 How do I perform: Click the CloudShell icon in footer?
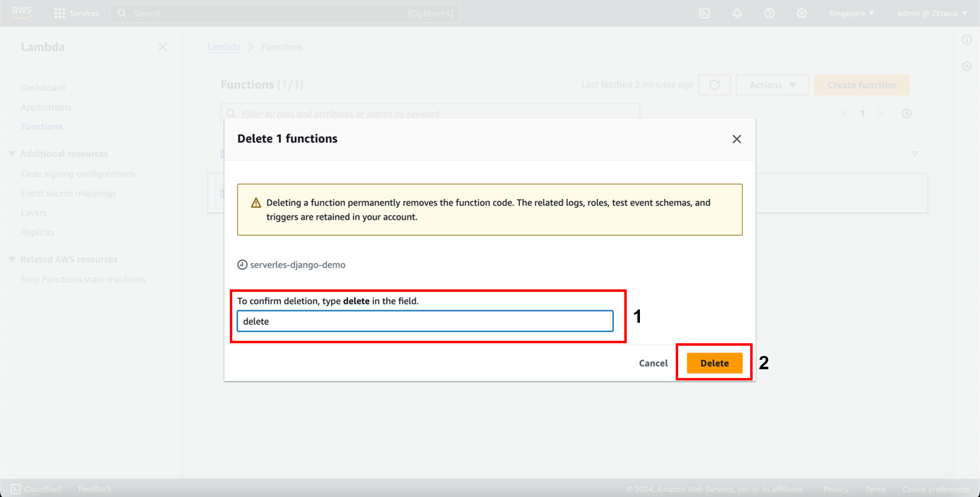coord(16,489)
